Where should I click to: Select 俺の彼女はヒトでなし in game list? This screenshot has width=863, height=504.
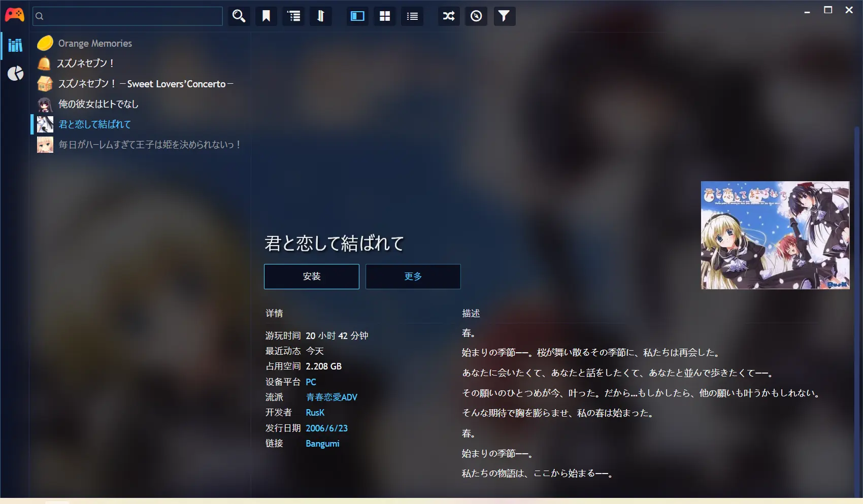98,104
